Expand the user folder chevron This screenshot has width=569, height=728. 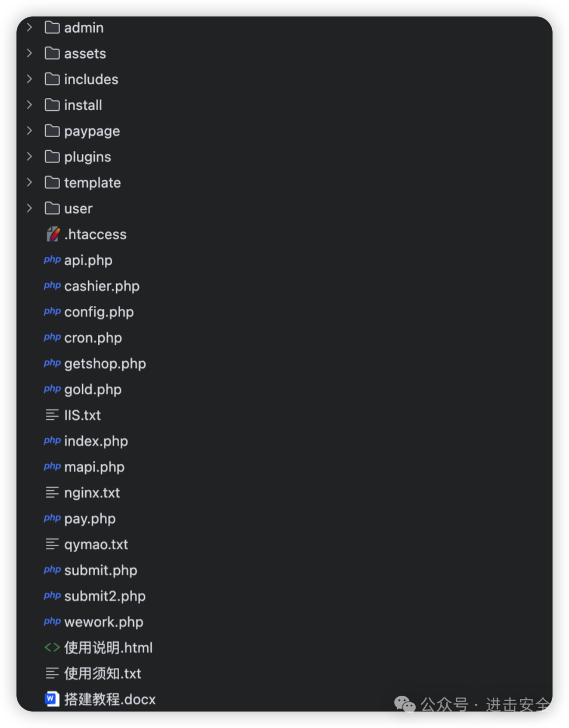point(30,208)
